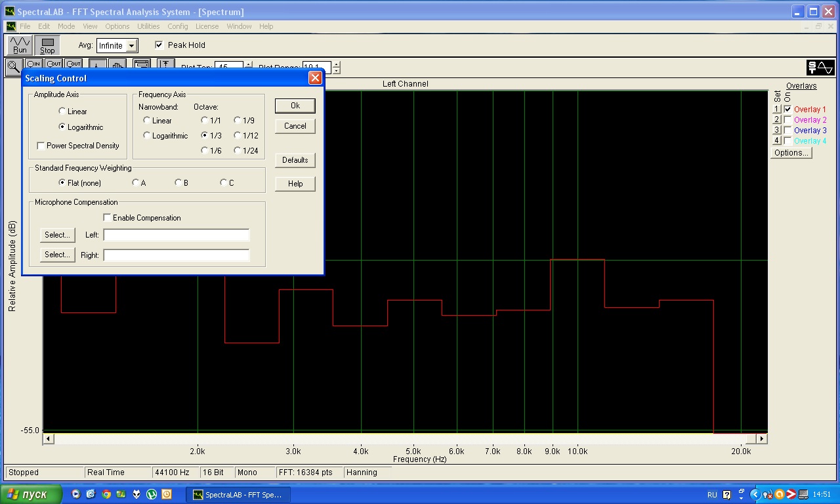Open the overlays Options... button
840x504 pixels.
pyautogui.click(x=791, y=153)
